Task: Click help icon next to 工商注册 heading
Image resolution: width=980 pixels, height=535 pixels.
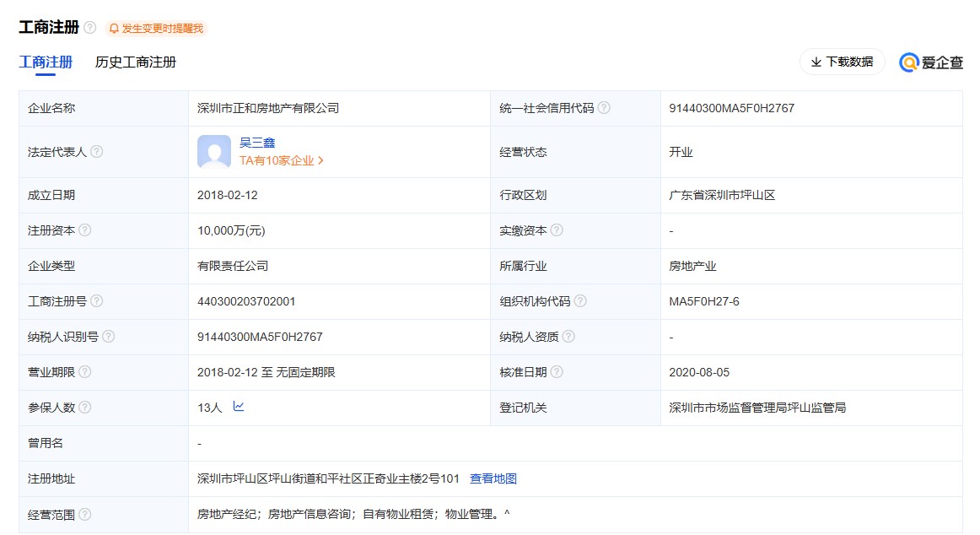Action: (90, 28)
